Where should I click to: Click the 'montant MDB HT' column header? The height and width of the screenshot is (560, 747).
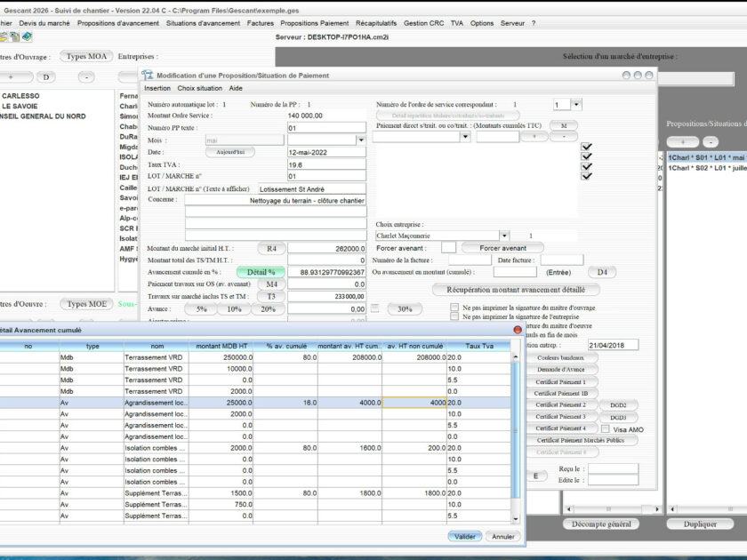221,346
